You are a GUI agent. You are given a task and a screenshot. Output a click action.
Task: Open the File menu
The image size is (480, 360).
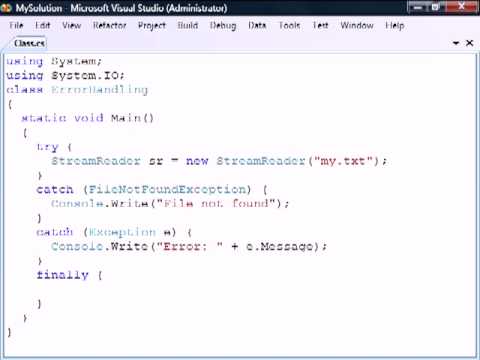point(16,25)
